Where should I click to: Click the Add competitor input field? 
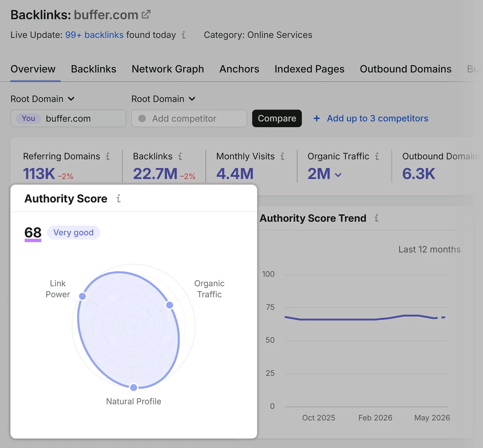pyautogui.click(x=189, y=118)
